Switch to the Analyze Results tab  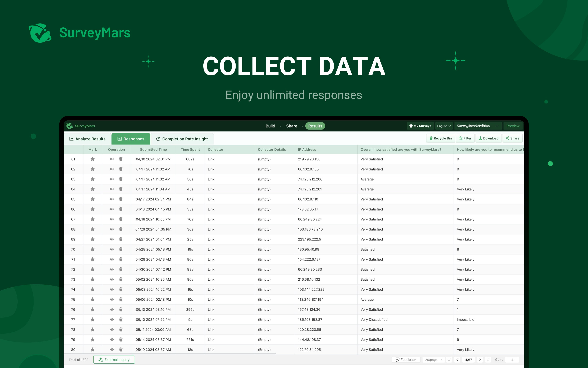pos(87,139)
